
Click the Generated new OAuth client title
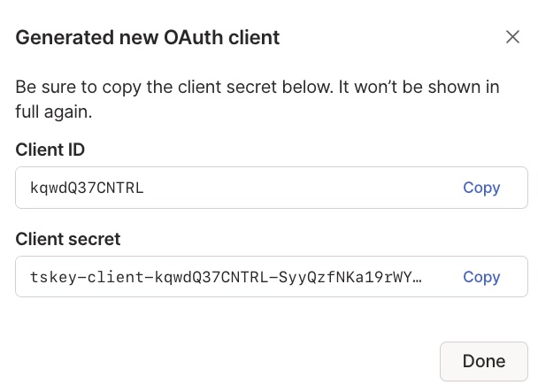pyautogui.click(x=148, y=37)
